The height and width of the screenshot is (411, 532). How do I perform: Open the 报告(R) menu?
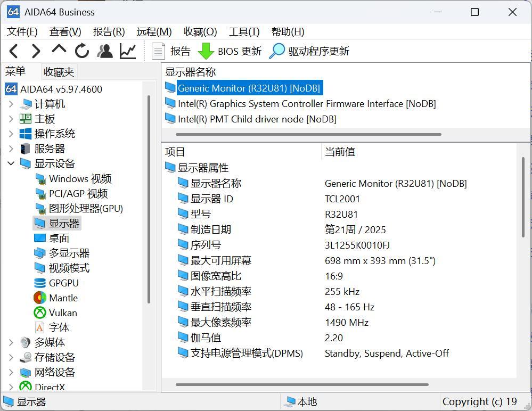109,31
